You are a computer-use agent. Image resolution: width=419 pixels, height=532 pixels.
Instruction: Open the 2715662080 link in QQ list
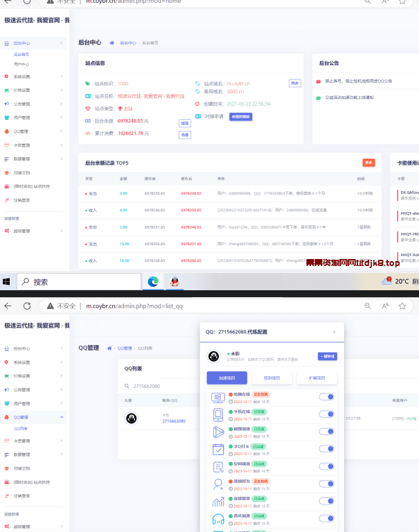click(x=174, y=421)
